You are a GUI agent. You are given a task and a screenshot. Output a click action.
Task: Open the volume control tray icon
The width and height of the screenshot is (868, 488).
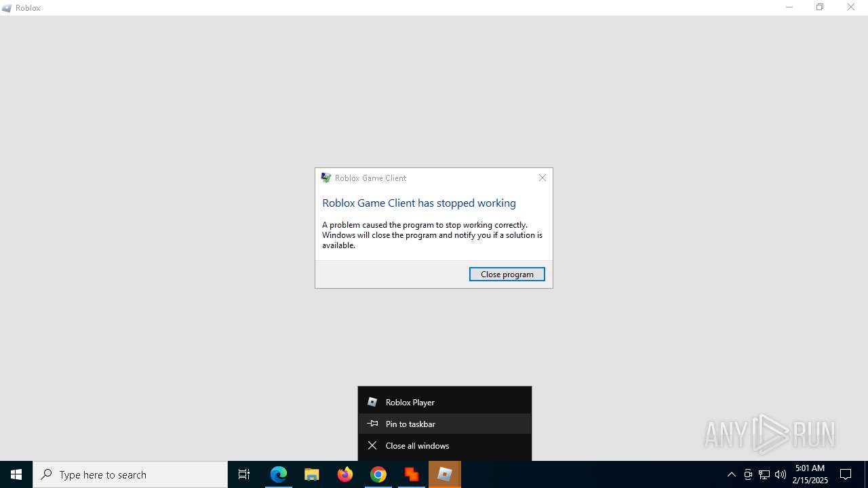point(781,474)
